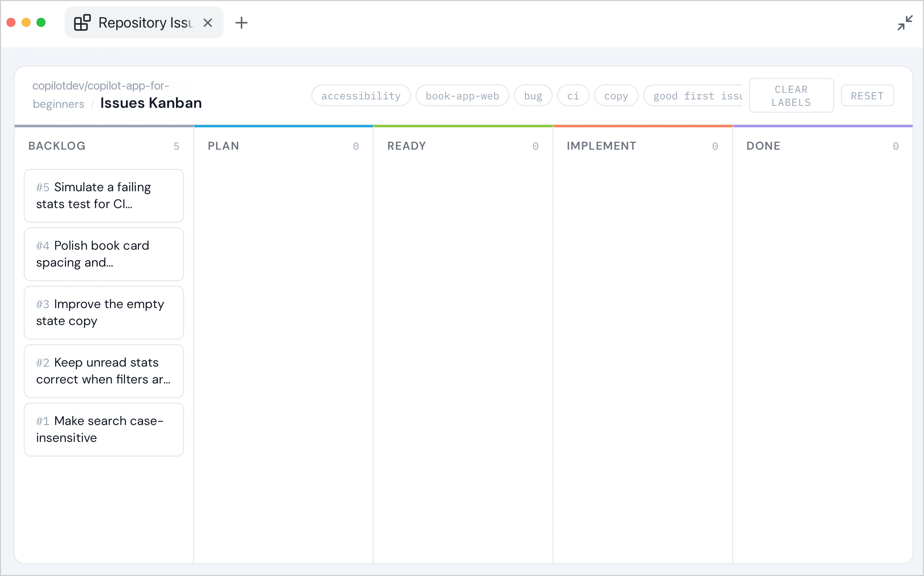
Task: Click the READY column header
Action: (406, 146)
